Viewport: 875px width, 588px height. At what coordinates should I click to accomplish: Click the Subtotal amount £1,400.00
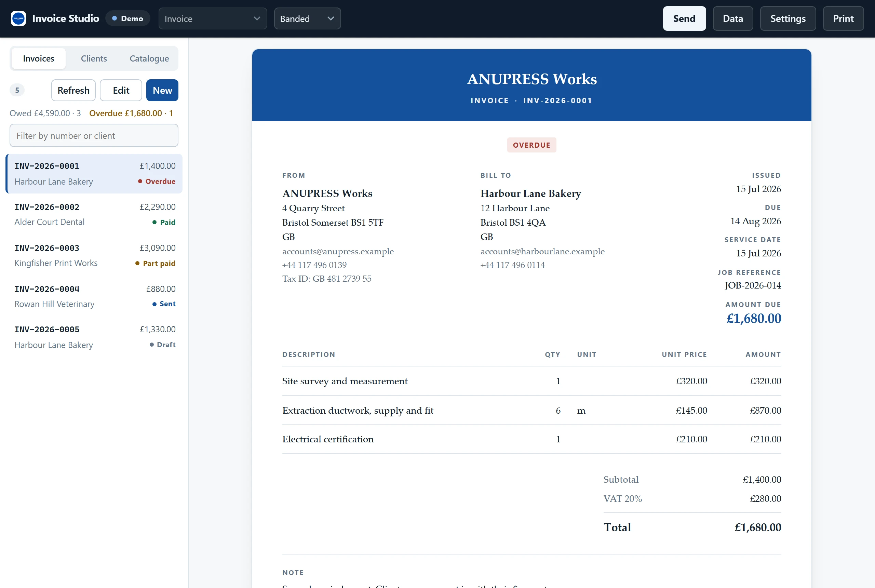[x=762, y=480]
